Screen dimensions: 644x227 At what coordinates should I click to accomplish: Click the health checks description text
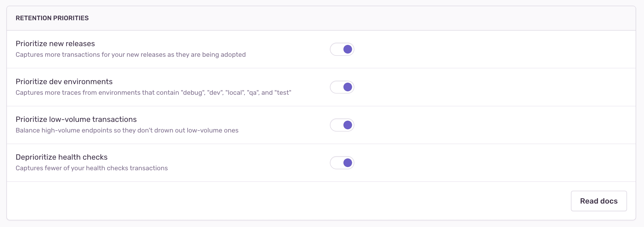click(x=92, y=168)
